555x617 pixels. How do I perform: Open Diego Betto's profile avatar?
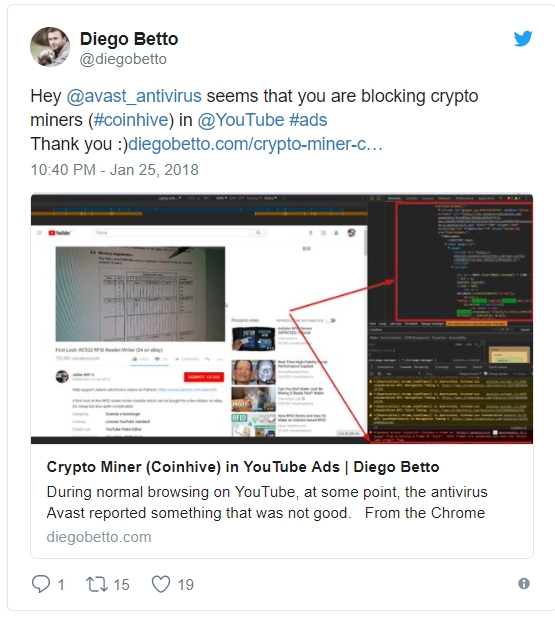point(50,47)
